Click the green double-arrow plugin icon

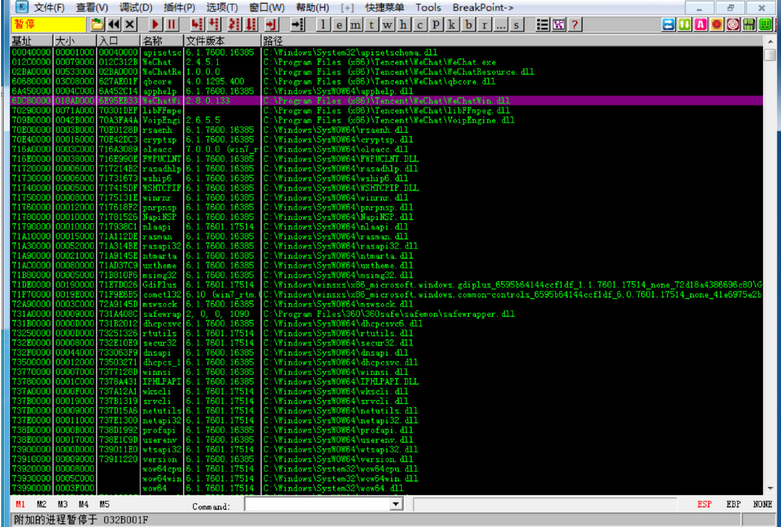(x=684, y=24)
